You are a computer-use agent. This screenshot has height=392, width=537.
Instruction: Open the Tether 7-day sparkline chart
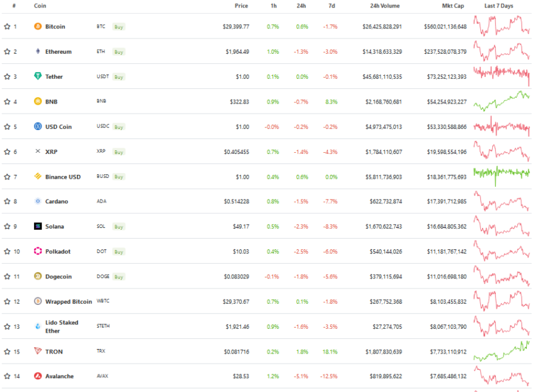502,76
